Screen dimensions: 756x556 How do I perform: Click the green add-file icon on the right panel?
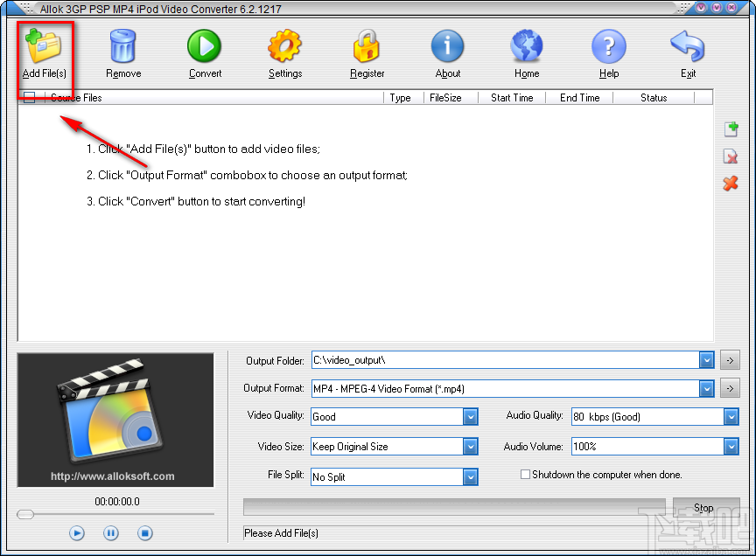coord(731,129)
